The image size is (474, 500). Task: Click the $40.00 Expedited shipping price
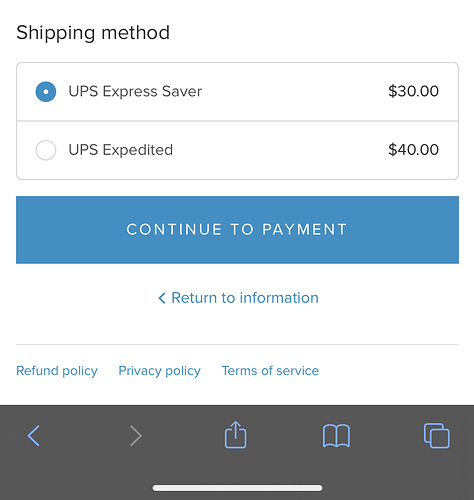413,150
